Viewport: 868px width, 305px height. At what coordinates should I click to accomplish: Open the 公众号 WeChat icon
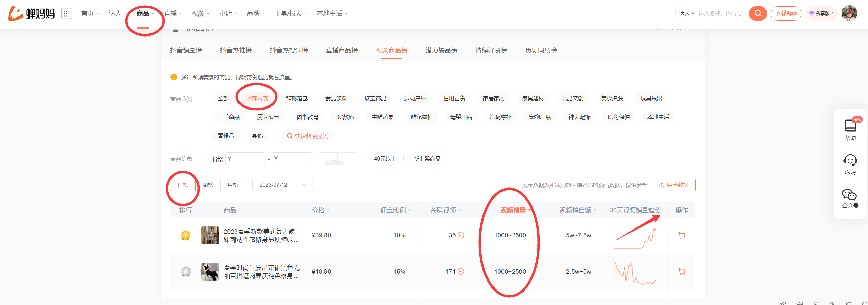pos(849,198)
